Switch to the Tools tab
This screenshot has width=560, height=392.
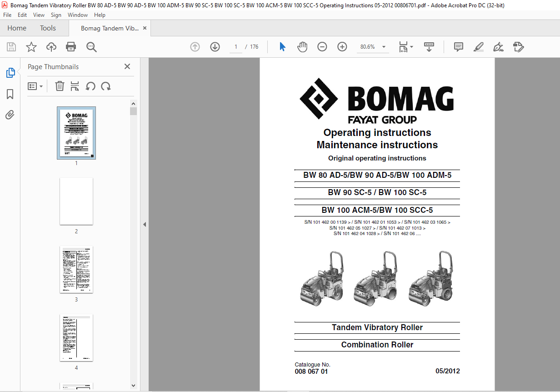pos(48,28)
